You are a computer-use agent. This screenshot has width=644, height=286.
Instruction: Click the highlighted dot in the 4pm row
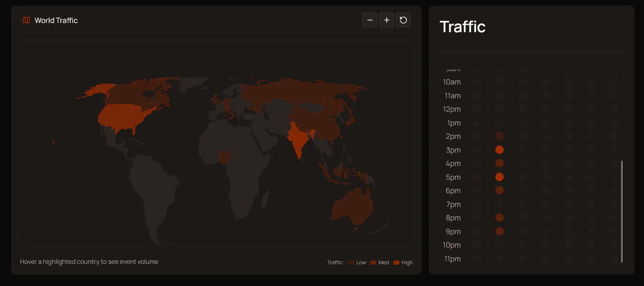[499, 163]
